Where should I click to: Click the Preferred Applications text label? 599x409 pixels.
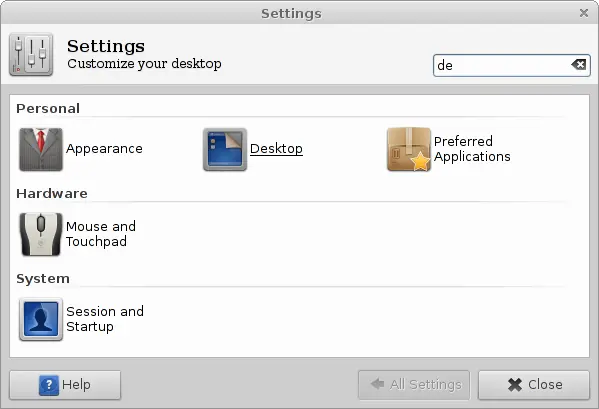pyautogui.click(x=472, y=149)
